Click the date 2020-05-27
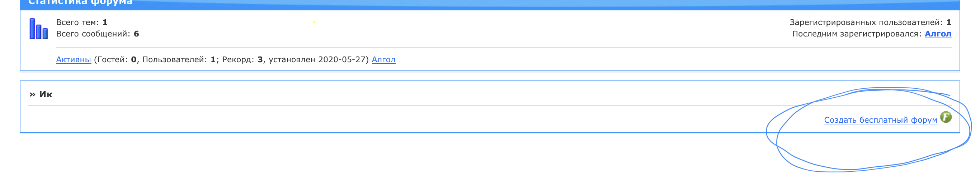 click(x=341, y=60)
